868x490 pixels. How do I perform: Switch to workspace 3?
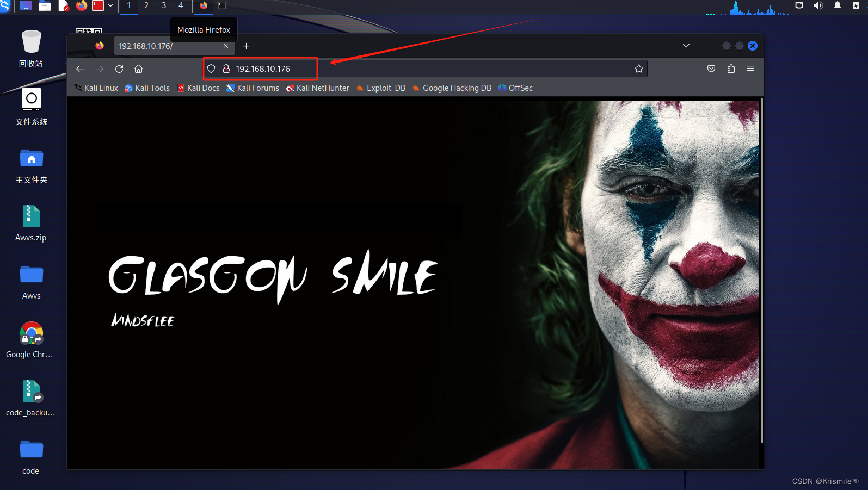tap(164, 5)
